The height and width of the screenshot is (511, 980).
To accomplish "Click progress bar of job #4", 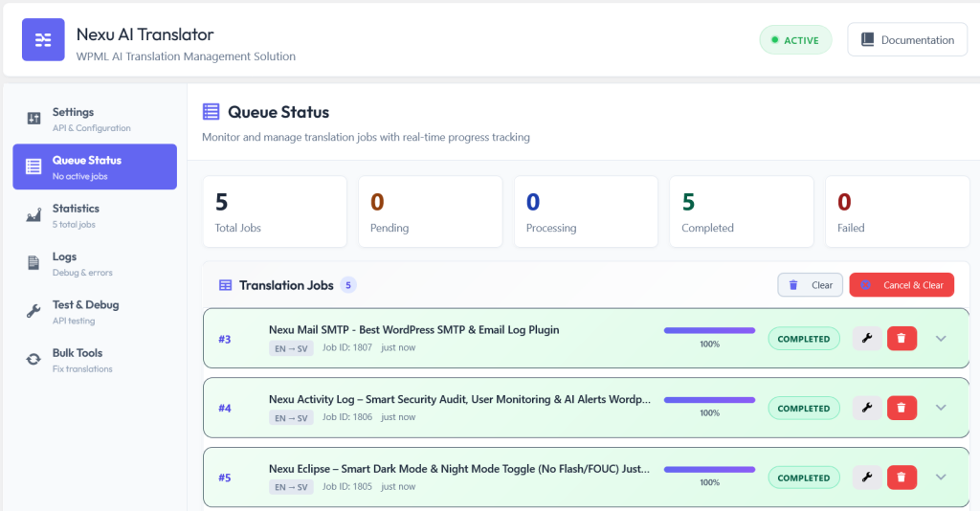I will 709,400.
